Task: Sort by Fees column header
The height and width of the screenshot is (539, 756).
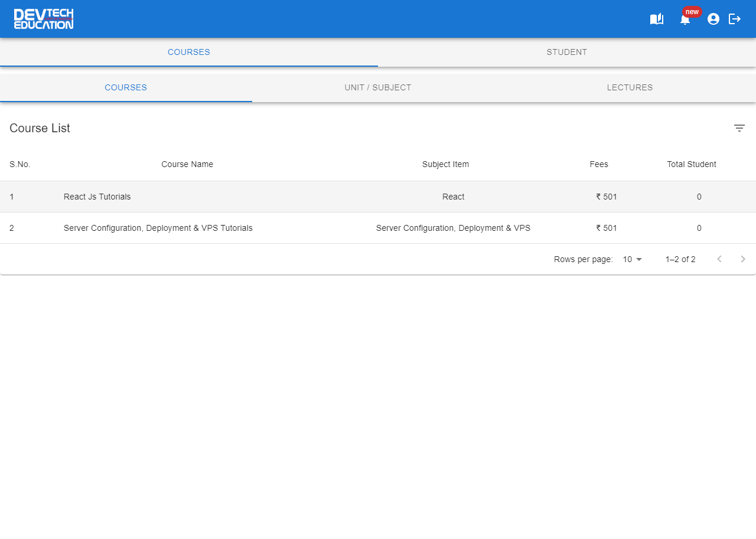Action: tap(599, 164)
